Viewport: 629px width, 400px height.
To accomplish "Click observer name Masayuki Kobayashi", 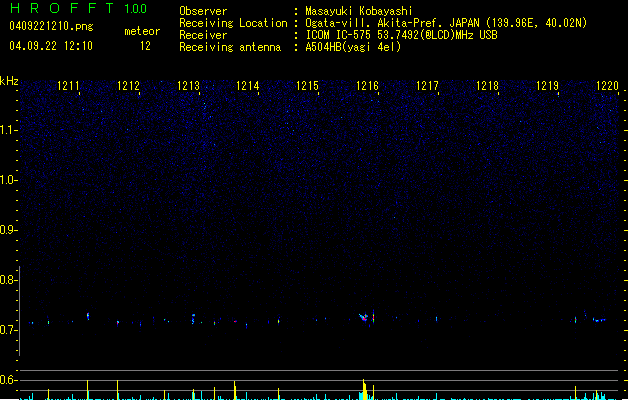I will click(x=359, y=11).
